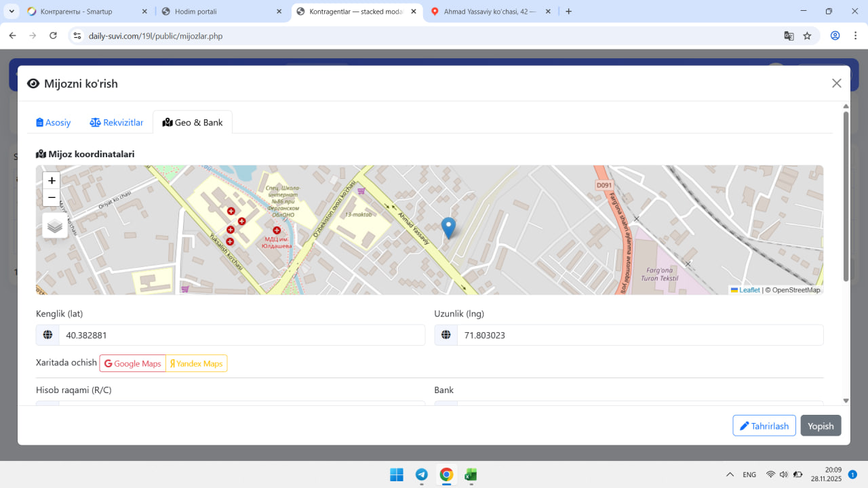Zoom out on the map
This screenshot has width=868, height=488.
click(52, 198)
